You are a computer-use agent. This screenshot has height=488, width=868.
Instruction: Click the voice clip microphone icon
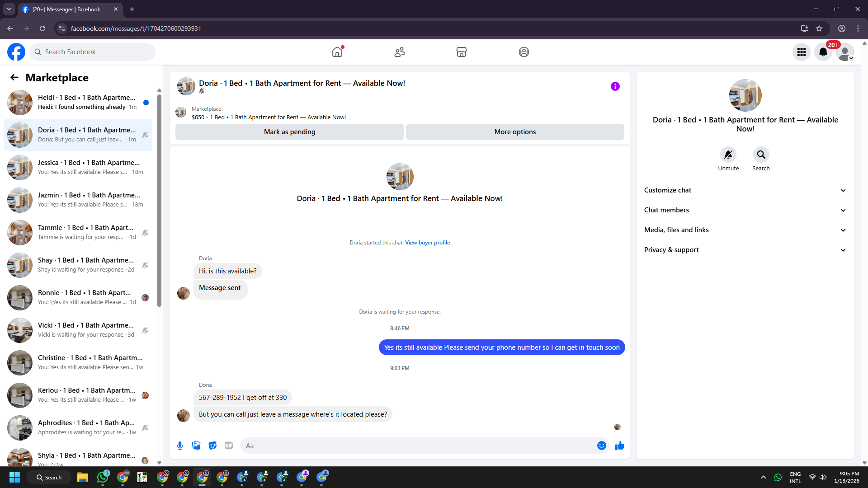tap(180, 446)
